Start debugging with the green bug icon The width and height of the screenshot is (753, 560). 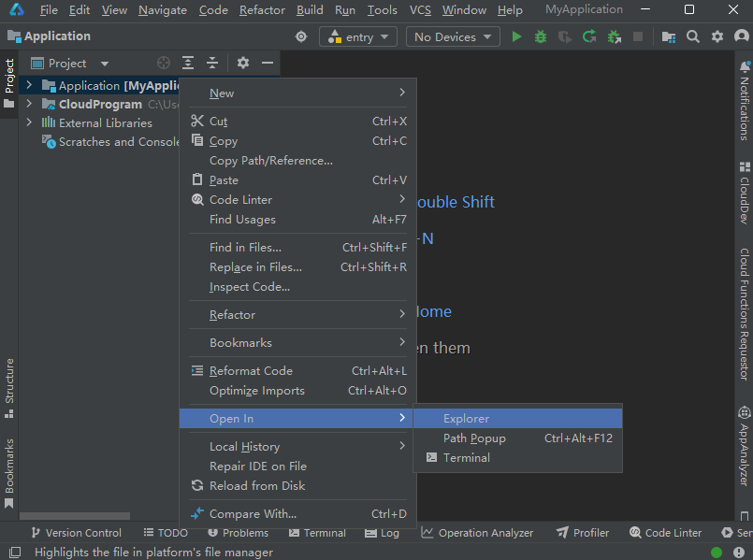click(x=541, y=36)
